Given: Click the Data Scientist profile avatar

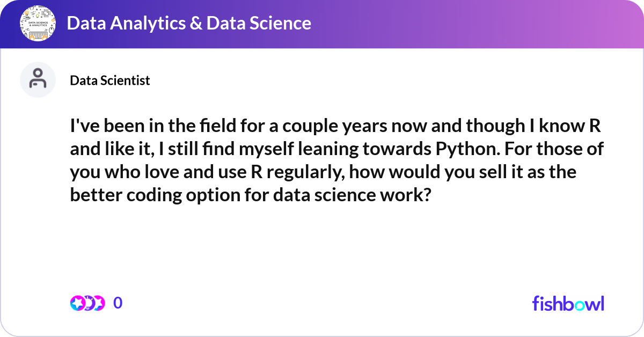Looking at the screenshot, I should coord(38,80).
